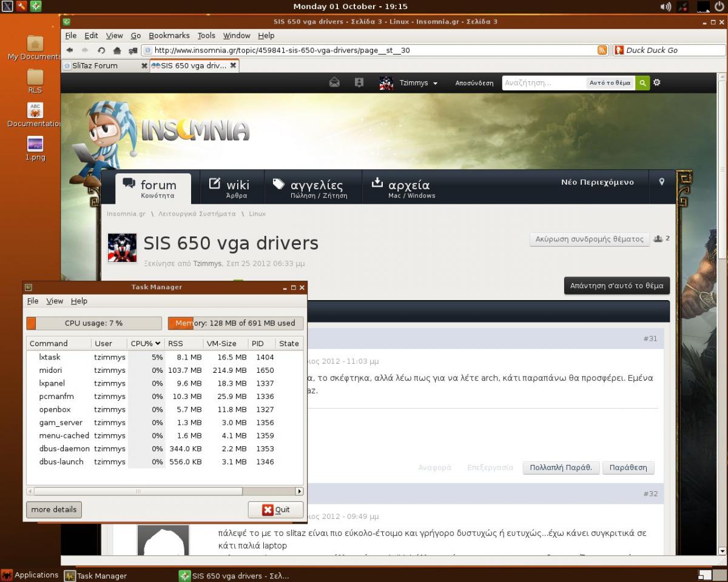Open File menu in Midori browser
The width and height of the screenshot is (728, 582).
[x=71, y=36]
